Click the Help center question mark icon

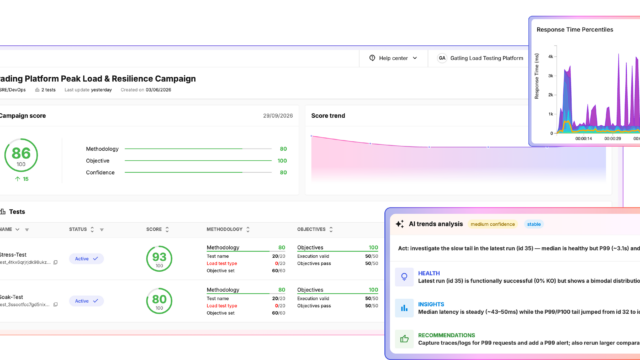[x=372, y=58]
